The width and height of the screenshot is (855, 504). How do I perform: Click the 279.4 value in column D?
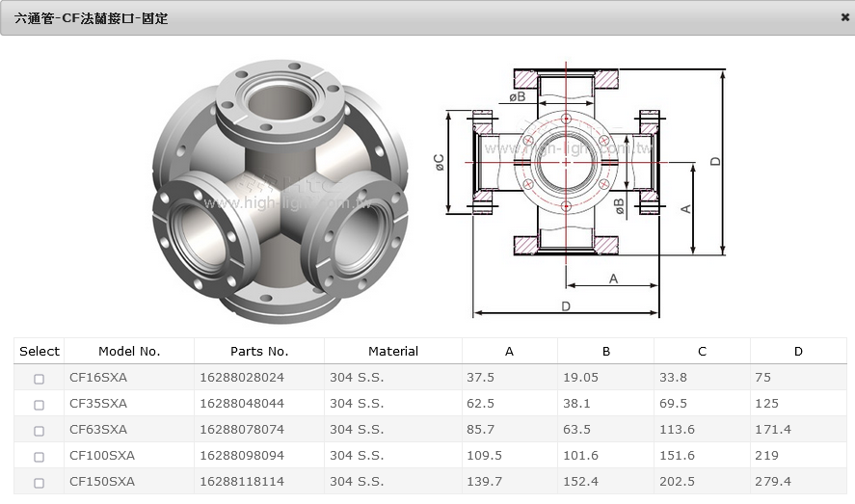[x=773, y=482]
